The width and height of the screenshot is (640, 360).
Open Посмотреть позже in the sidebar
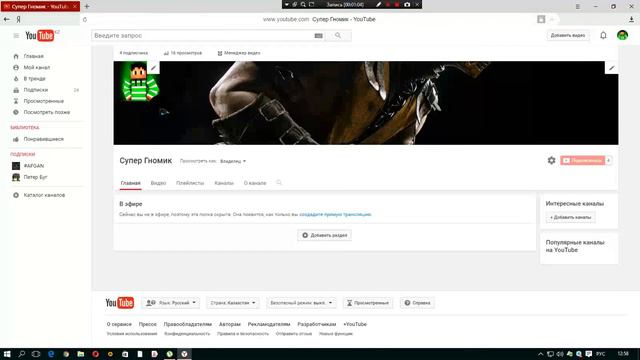pos(47,112)
